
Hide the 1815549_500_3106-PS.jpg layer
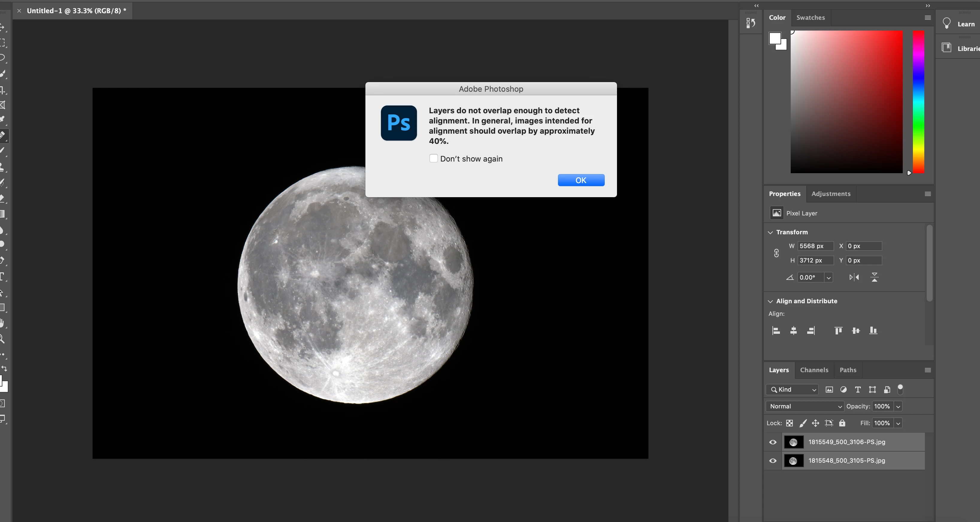tap(773, 442)
